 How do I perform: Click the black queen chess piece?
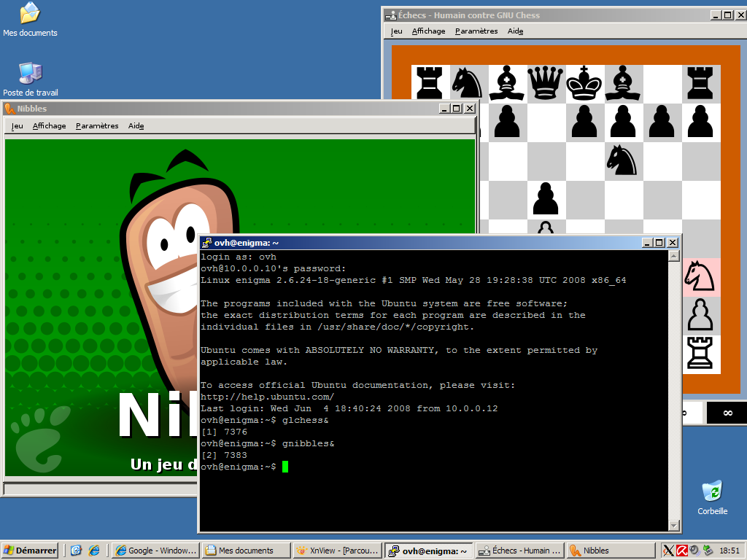point(546,83)
